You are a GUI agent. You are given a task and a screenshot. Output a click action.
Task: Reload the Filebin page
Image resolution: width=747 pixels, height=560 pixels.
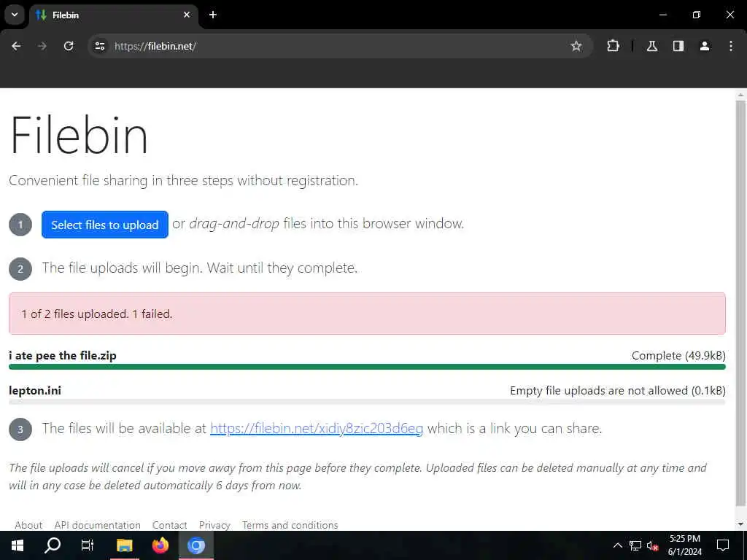tap(69, 46)
